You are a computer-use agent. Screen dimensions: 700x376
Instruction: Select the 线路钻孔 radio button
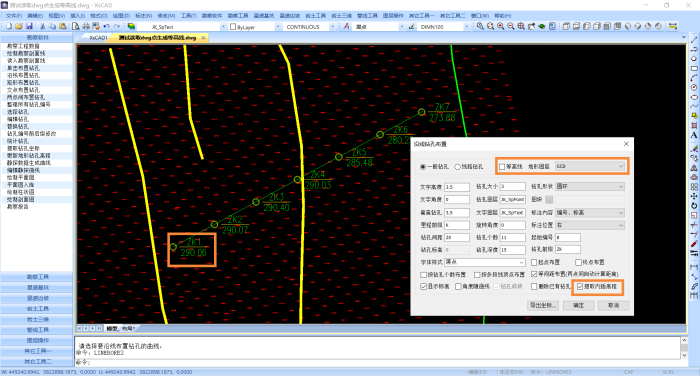click(457, 167)
